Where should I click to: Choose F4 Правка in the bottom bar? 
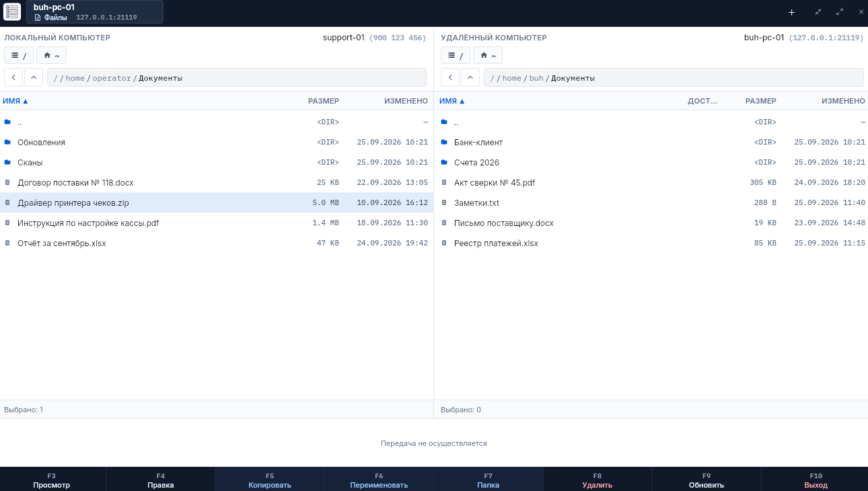coord(160,480)
